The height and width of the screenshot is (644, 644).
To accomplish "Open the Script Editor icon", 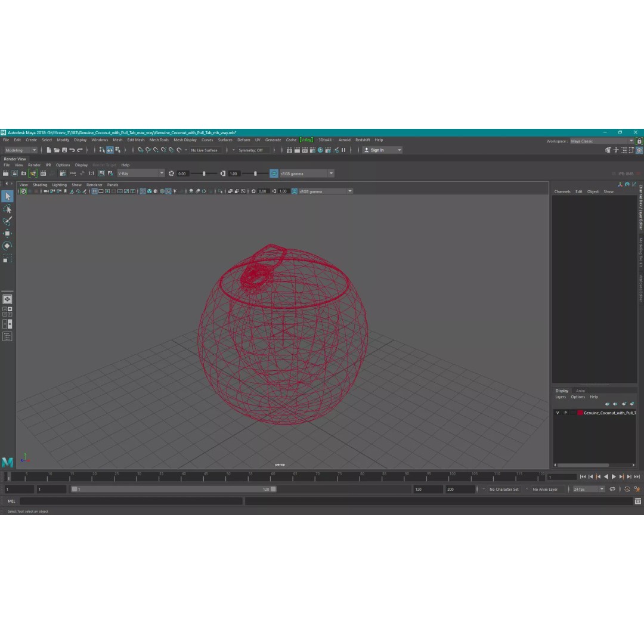I will tap(638, 501).
